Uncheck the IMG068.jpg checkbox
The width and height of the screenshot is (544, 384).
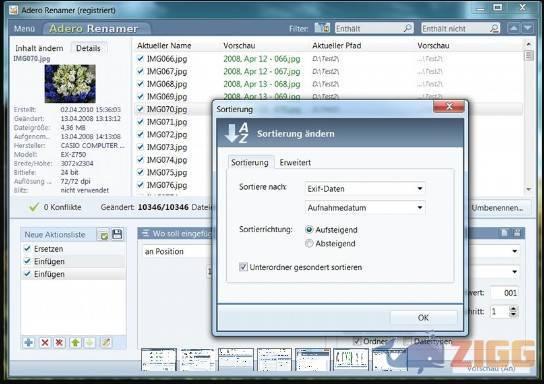[x=140, y=84]
